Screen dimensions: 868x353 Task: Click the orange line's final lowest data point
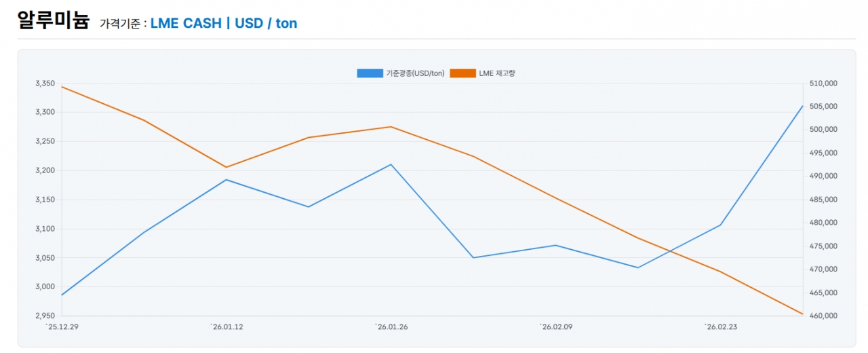(803, 314)
